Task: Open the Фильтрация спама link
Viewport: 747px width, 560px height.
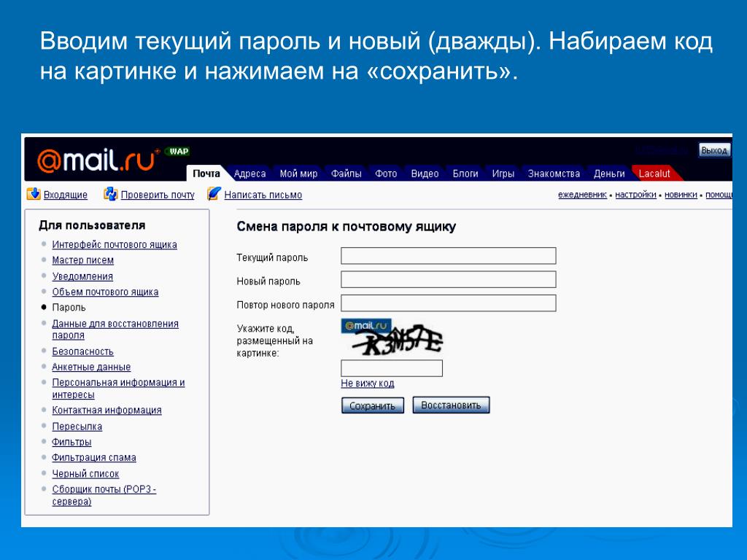Action: pyautogui.click(x=94, y=458)
